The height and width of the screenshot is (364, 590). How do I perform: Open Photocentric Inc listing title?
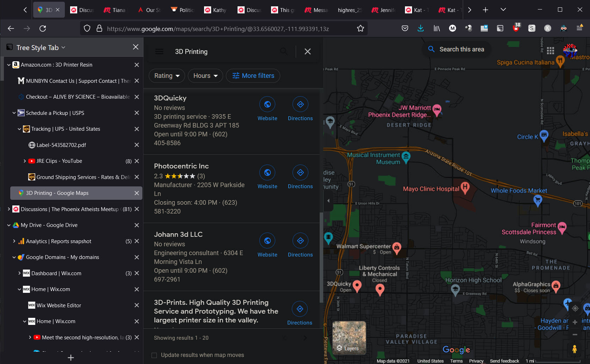point(181,166)
